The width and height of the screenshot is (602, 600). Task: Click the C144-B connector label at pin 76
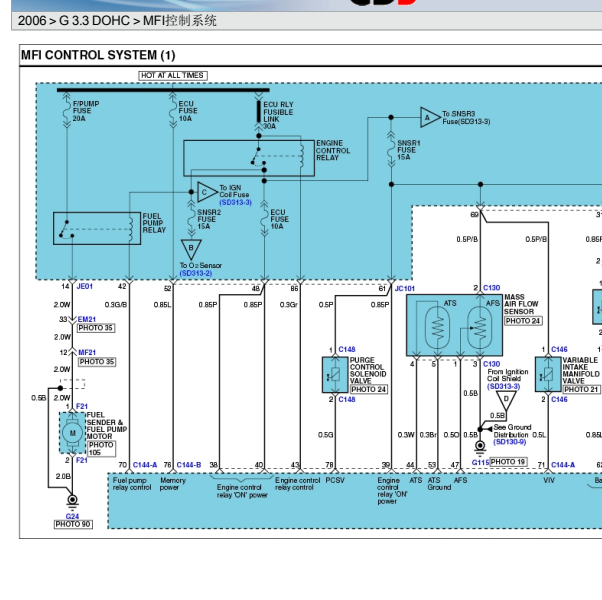click(x=189, y=465)
